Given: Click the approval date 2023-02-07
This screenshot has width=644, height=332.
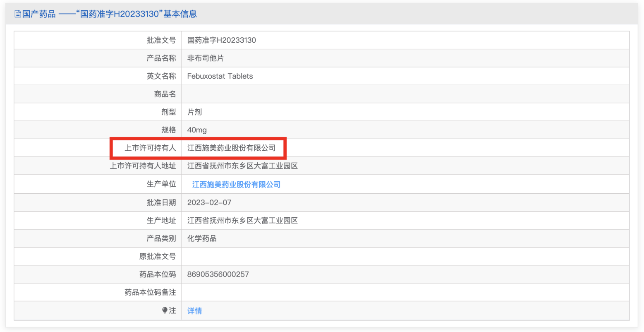Looking at the screenshot, I should pyautogui.click(x=209, y=202).
